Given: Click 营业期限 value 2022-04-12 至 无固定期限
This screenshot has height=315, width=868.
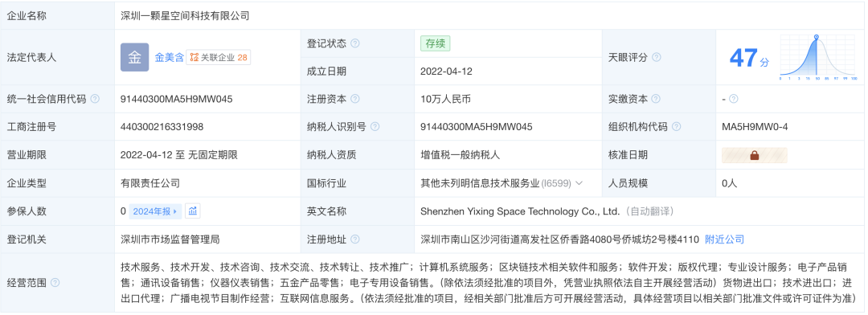Looking at the screenshot, I should 179,155.
